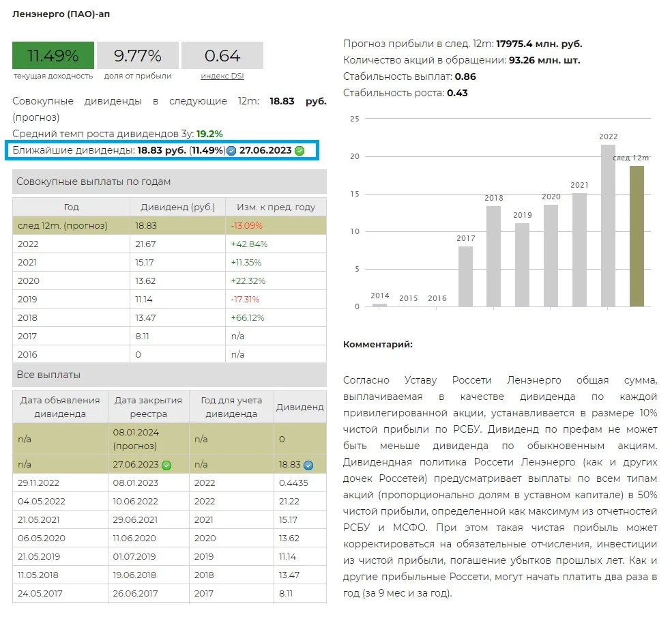The height and width of the screenshot is (617, 672).
Task: Click the Дивиденд (руб.) column header
Action: point(177,207)
